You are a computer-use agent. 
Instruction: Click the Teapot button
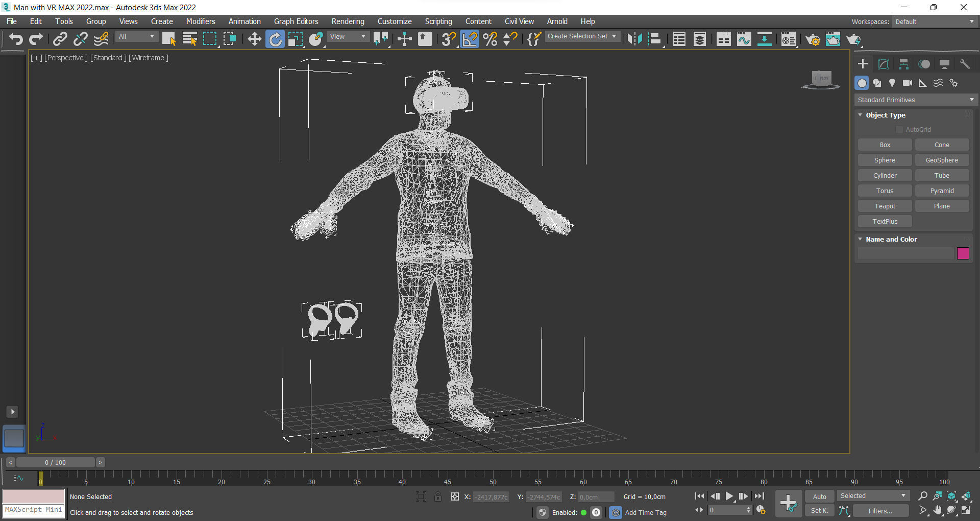885,206
